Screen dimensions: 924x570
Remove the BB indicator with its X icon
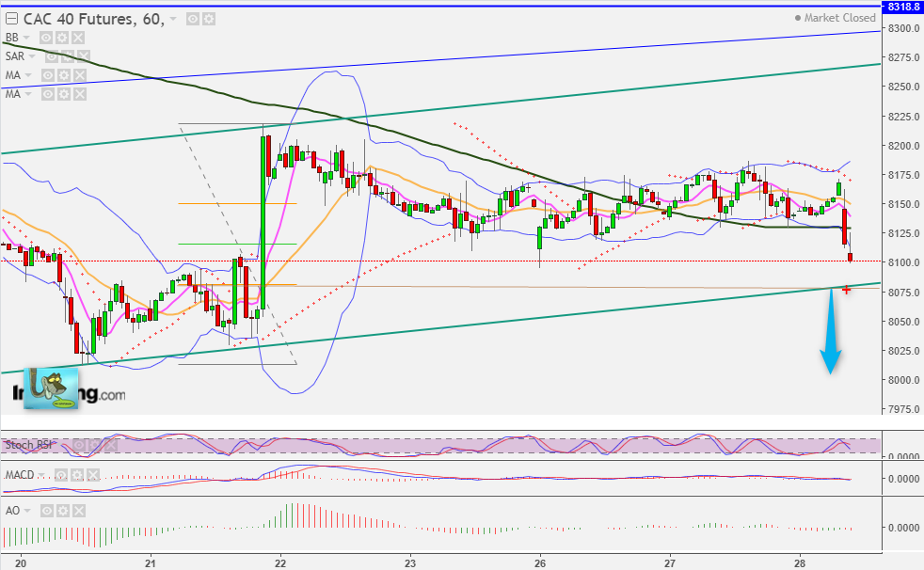78,39
